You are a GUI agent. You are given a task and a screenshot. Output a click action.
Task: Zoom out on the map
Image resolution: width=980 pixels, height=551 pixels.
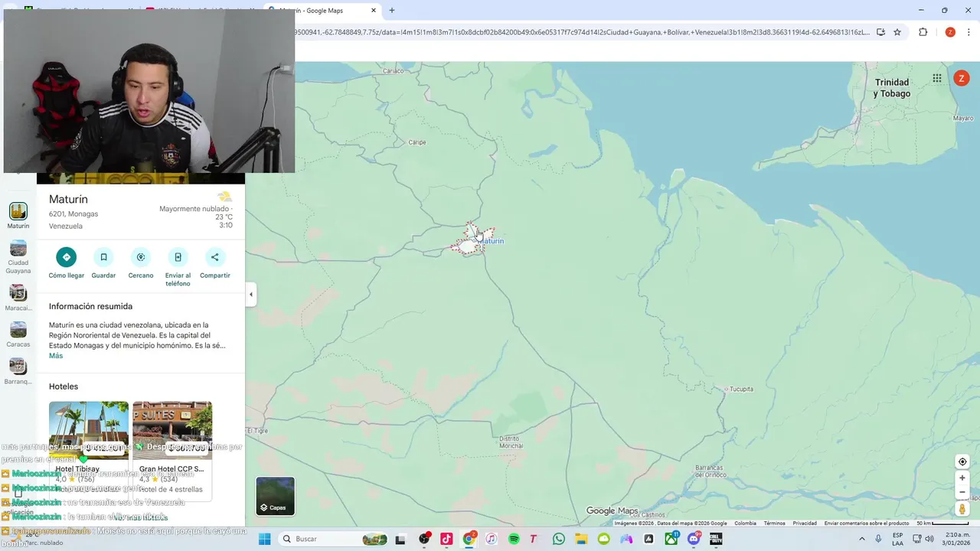point(962,492)
